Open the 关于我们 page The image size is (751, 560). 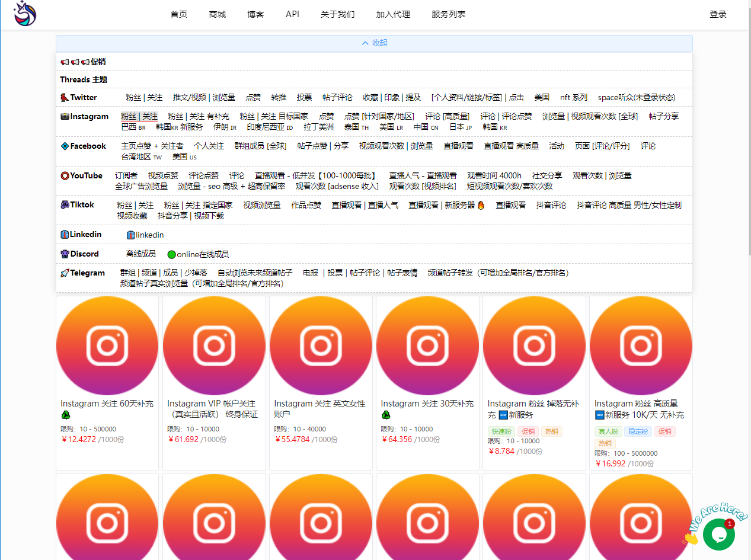point(338,14)
